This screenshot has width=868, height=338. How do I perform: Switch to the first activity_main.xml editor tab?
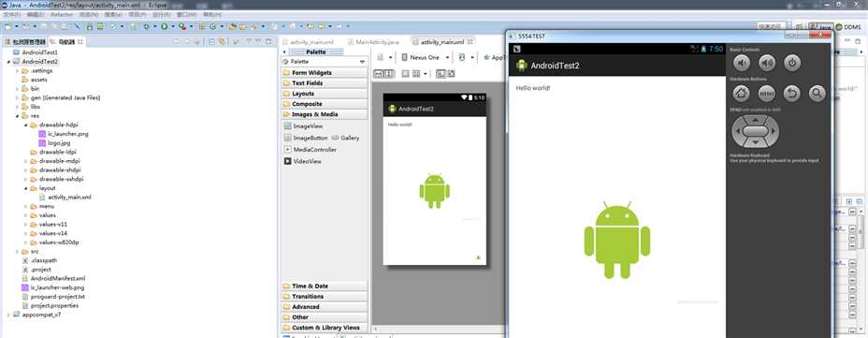click(308, 42)
